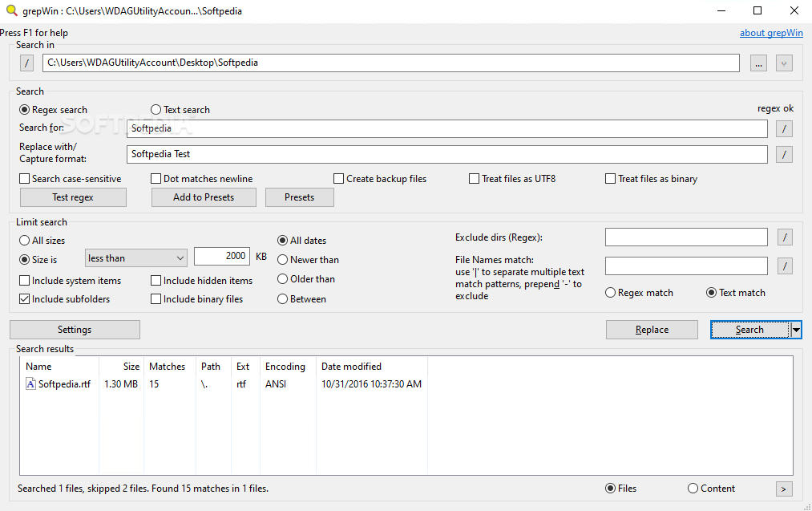Sort results by Path column header

pyautogui.click(x=213, y=367)
